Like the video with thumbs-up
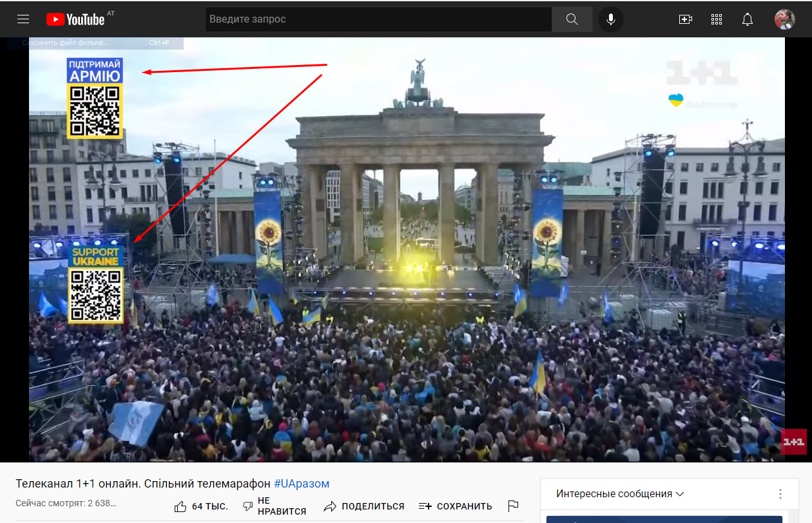This screenshot has height=523, width=812. tap(180, 506)
